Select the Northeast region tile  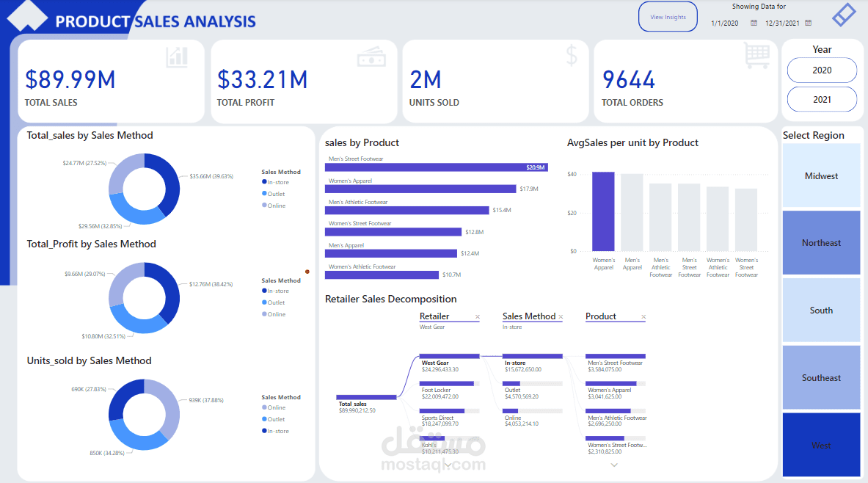point(822,243)
